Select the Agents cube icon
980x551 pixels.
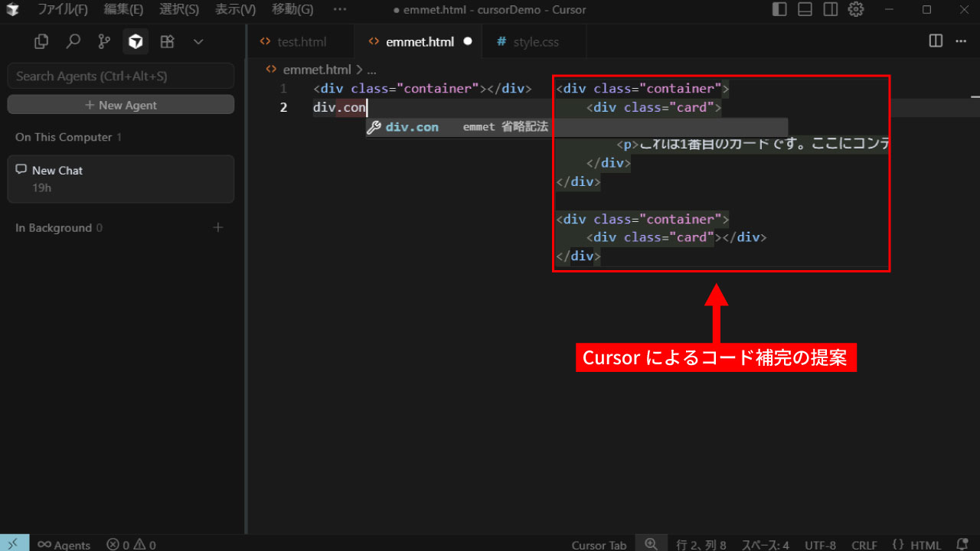click(x=136, y=42)
